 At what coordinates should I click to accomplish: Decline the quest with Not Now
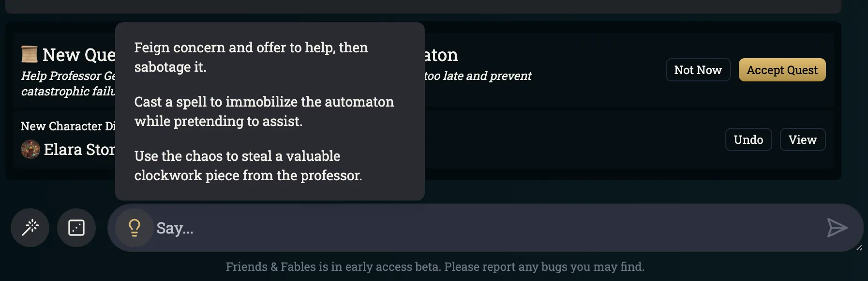click(x=698, y=70)
